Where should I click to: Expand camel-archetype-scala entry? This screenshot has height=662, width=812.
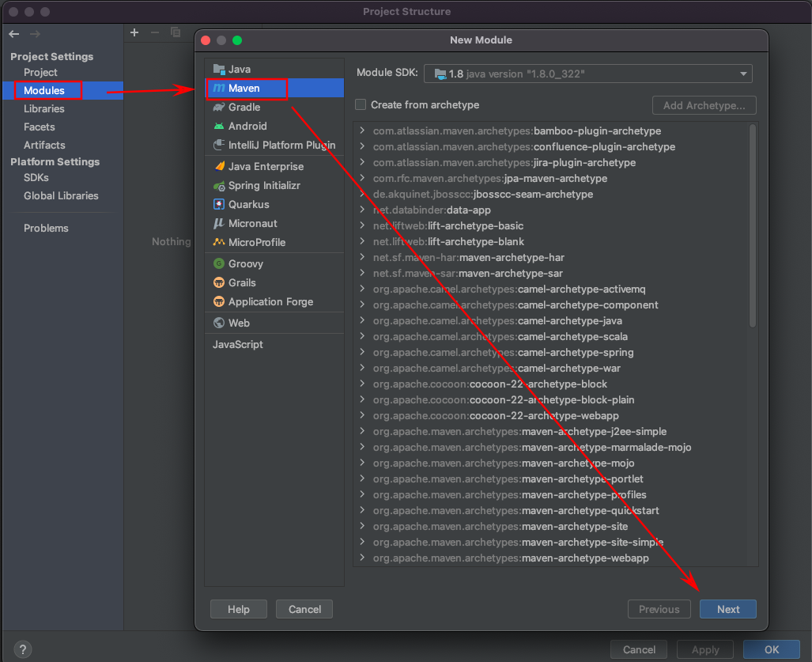(x=362, y=336)
